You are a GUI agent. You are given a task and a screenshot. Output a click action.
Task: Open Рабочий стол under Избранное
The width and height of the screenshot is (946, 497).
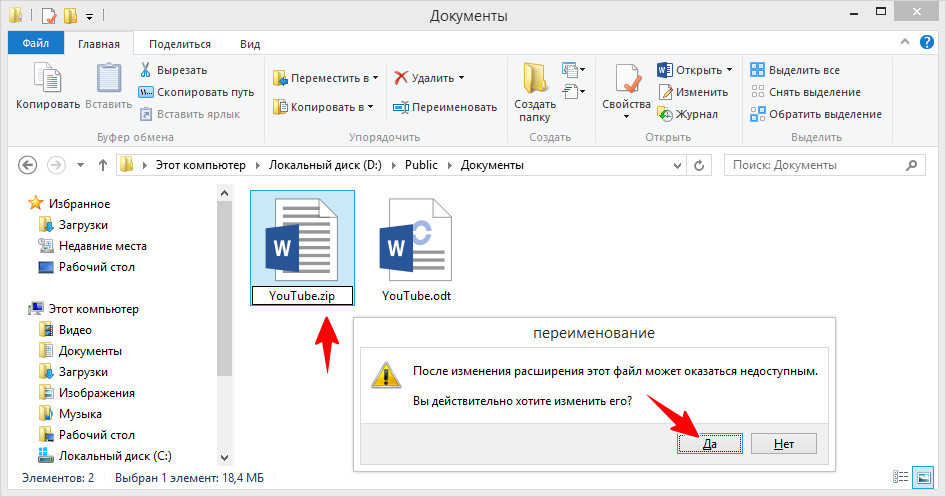[x=86, y=267]
